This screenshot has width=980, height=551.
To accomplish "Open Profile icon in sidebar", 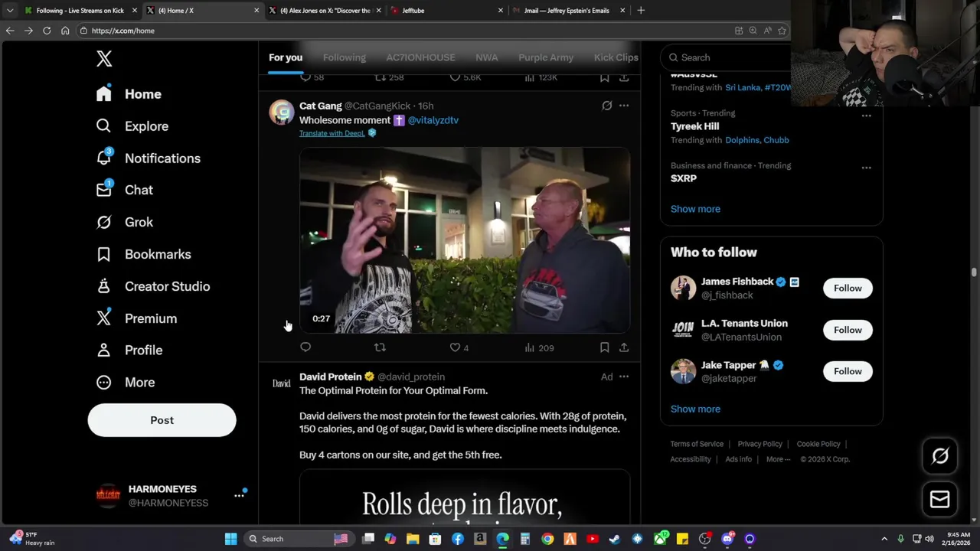I will point(104,350).
